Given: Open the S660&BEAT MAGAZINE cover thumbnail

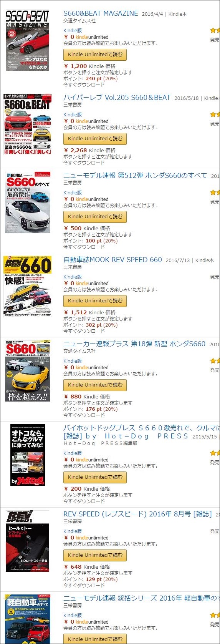Looking at the screenshot, I should click(x=27, y=40).
